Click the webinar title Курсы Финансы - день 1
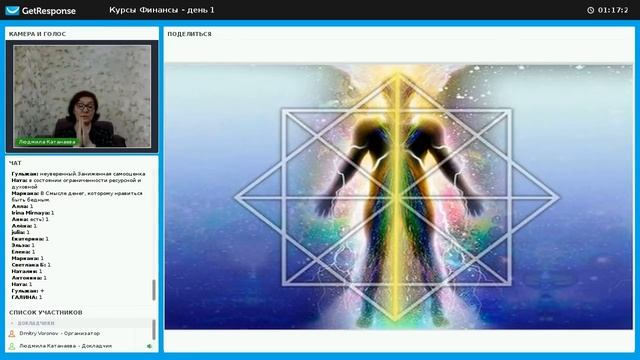Image resolution: width=640 pixels, height=360 pixels. tap(162, 10)
